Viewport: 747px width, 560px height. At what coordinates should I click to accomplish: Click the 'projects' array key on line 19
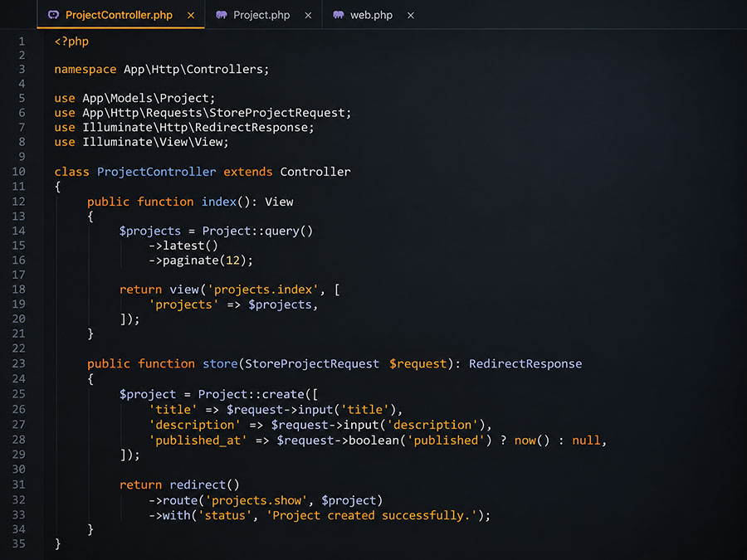click(183, 304)
